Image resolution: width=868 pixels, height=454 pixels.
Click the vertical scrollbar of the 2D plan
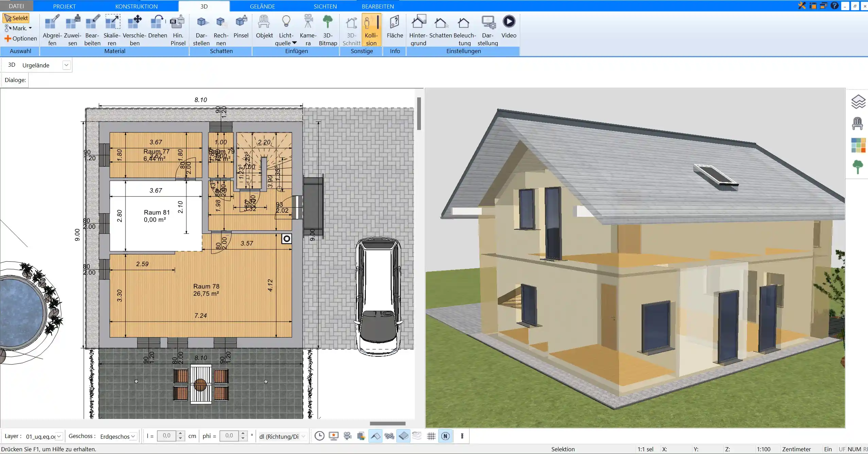(x=419, y=113)
